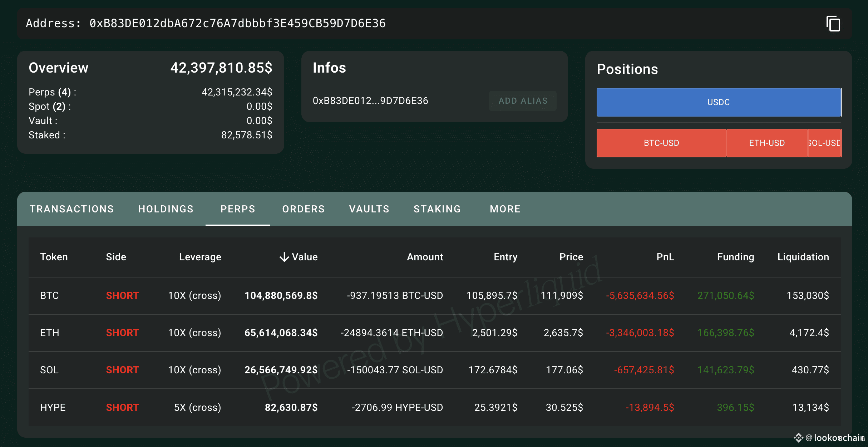Screen dimensions: 868x447
Task: Sort the table by PnL header
Action: click(x=665, y=257)
